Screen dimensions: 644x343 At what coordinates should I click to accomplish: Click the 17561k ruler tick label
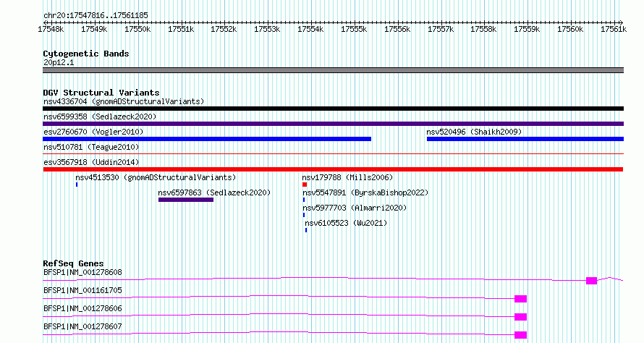point(614,29)
